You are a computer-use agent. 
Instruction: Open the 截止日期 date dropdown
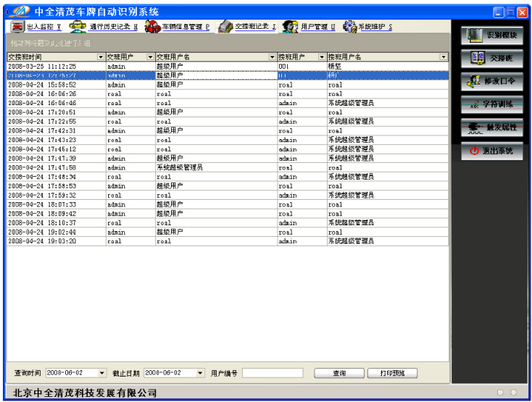coord(200,373)
